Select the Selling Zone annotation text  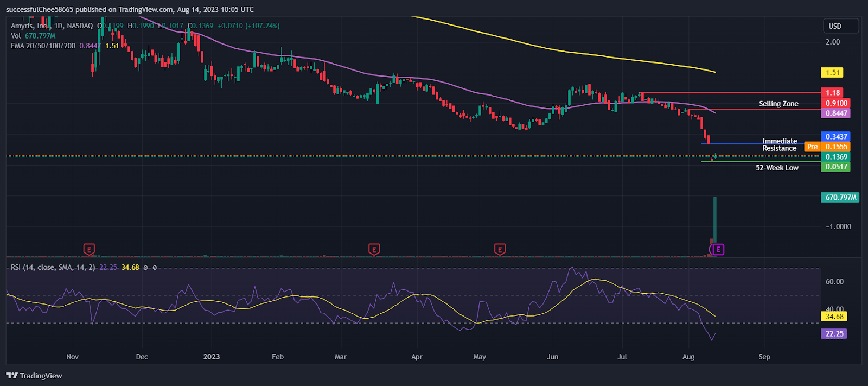point(778,104)
